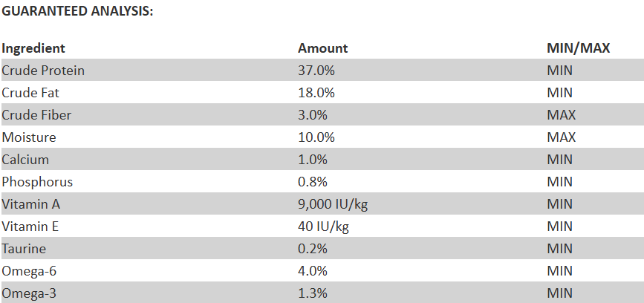Click MAX in the Crude Fiber row
This screenshot has height=303, width=644.
point(562,115)
